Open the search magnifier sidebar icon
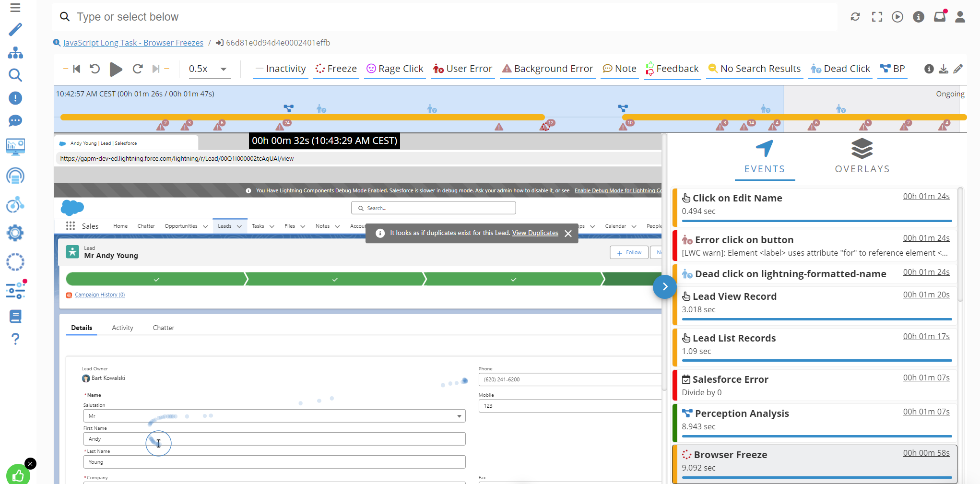Image resolution: width=980 pixels, height=484 pixels. (15, 75)
